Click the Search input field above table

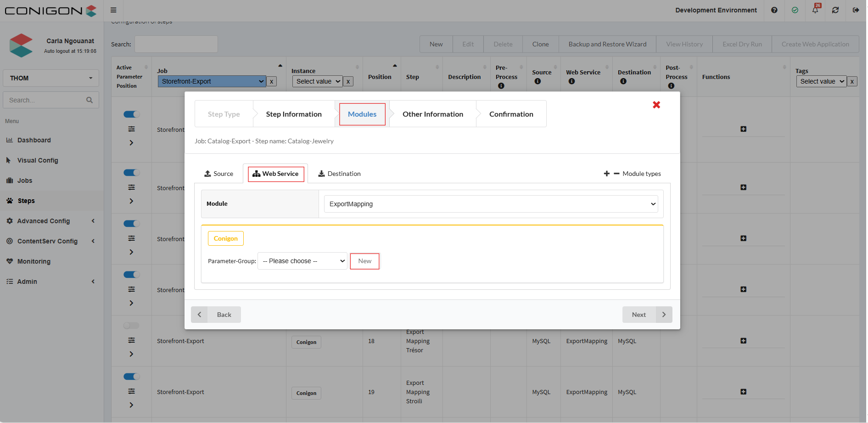pyautogui.click(x=176, y=44)
